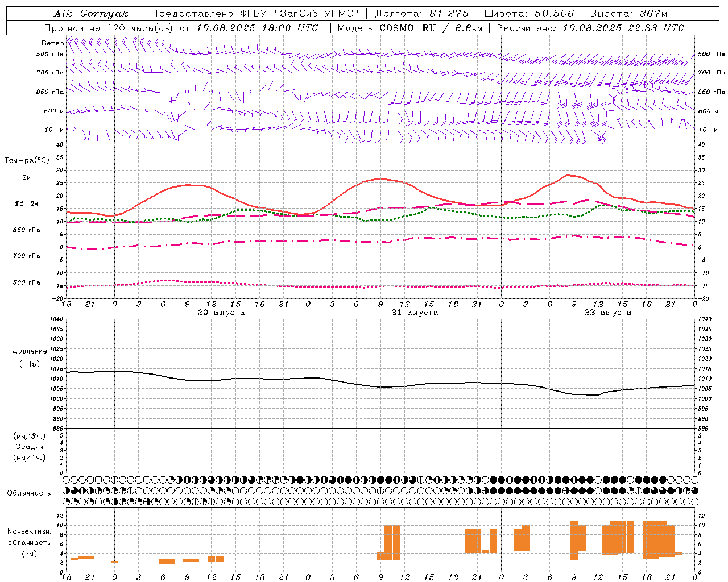Click the "Осадки" precipitation label
The image size is (728, 582).
tap(30, 447)
